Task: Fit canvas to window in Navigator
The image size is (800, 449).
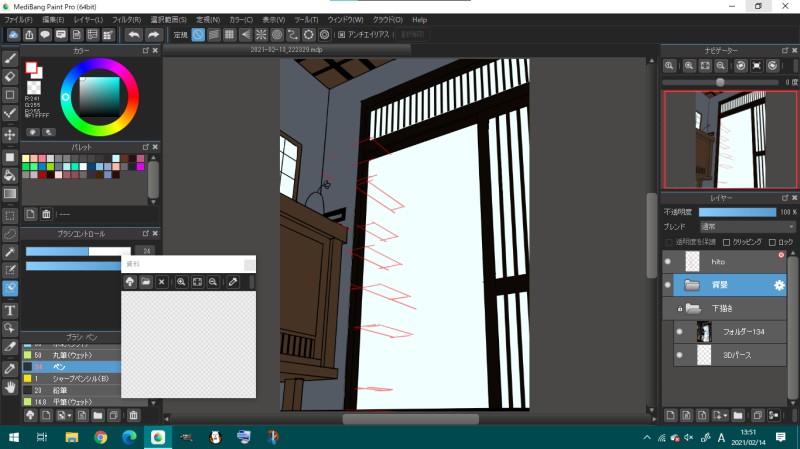Action: pyautogui.click(x=705, y=65)
